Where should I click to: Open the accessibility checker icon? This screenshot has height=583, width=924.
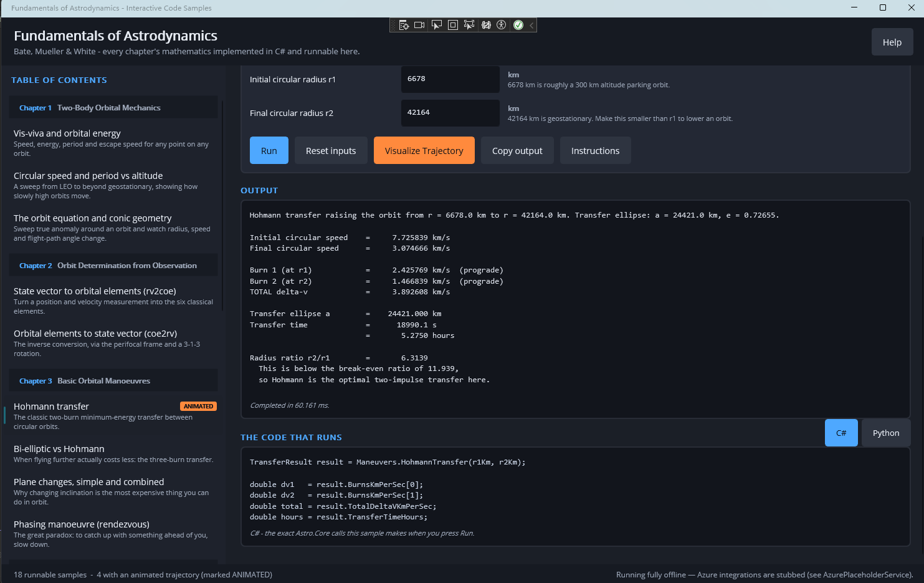click(502, 25)
